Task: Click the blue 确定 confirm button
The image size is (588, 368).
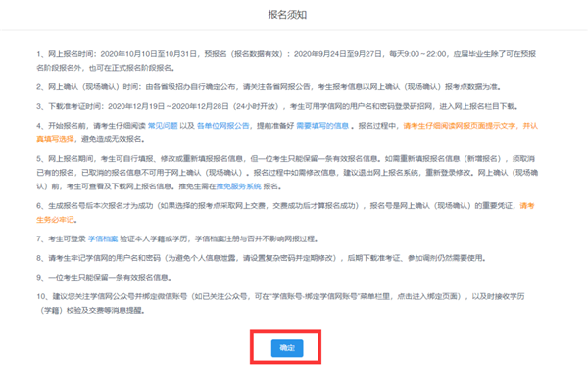Action: [x=287, y=348]
